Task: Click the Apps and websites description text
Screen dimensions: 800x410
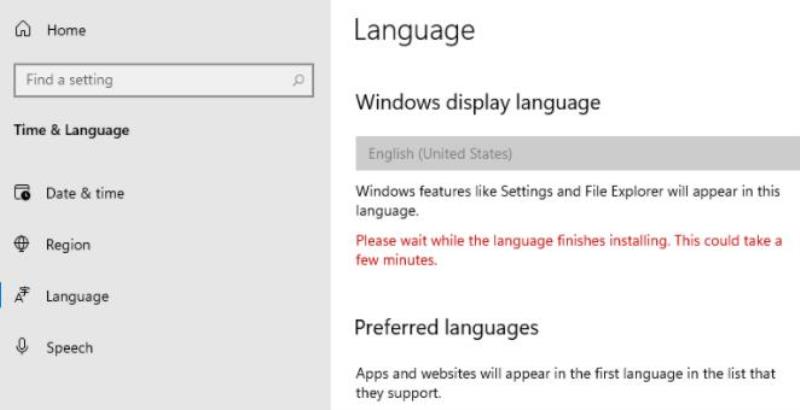Action: [565, 383]
